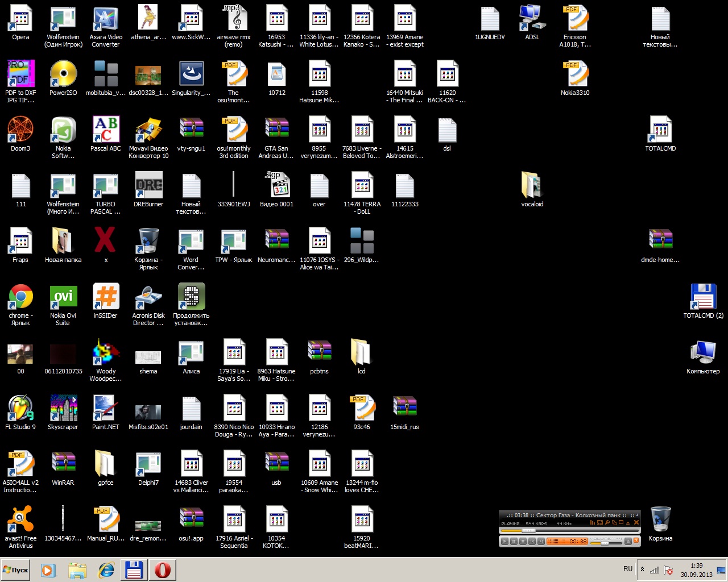Open the FL Studio 9 desktop shortcut
The height and width of the screenshot is (582, 728).
click(x=21, y=409)
